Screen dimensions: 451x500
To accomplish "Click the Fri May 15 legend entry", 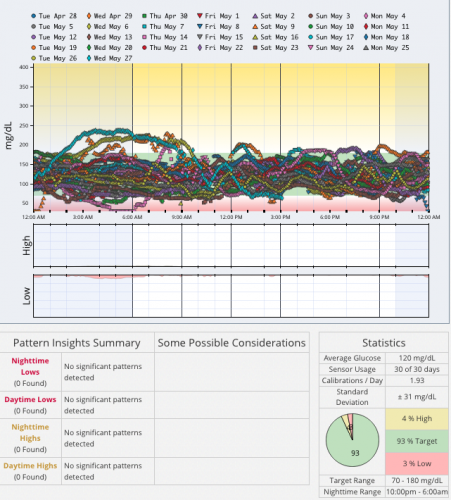I will (x=220, y=37).
